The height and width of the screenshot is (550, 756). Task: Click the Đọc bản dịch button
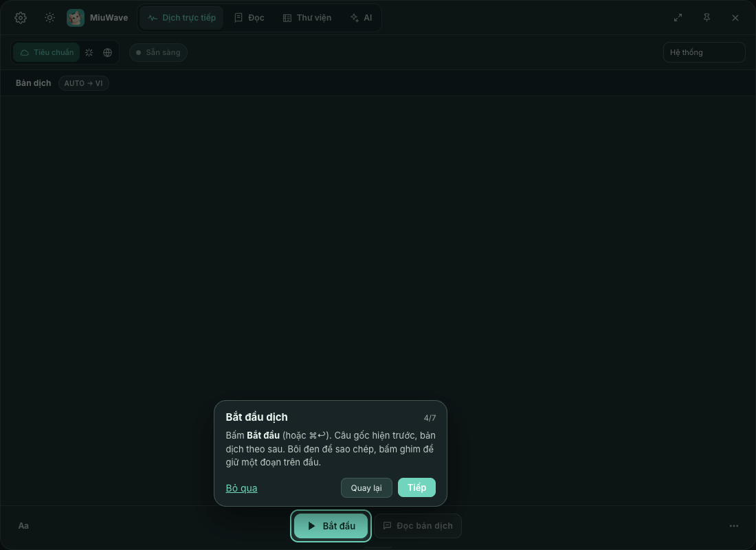pos(418,526)
